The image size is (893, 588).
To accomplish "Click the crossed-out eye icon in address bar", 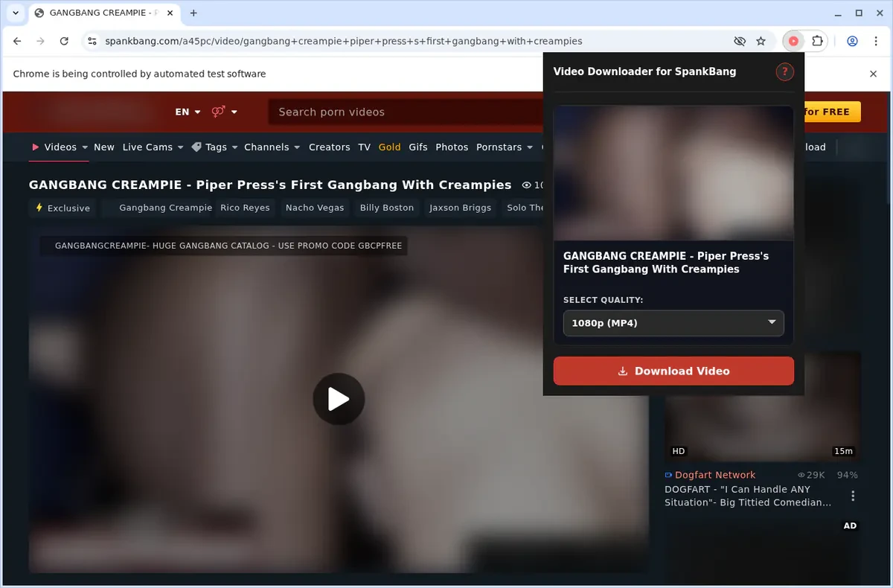I will pyautogui.click(x=740, y=42).
